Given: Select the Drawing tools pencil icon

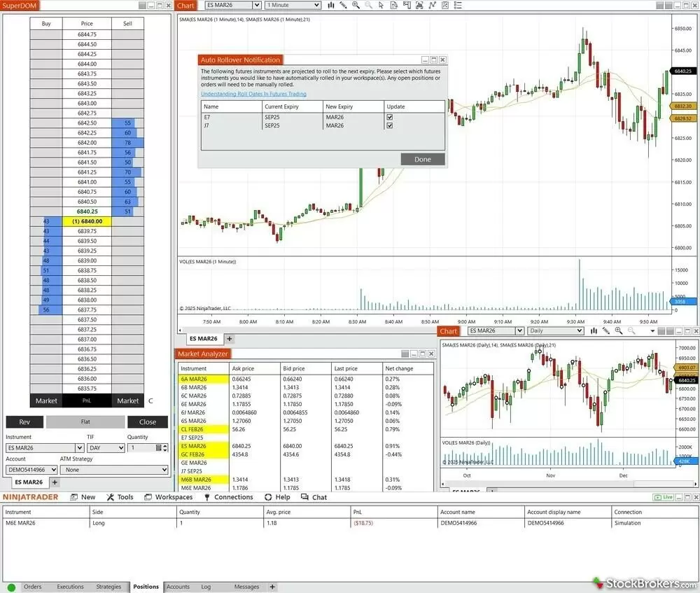Looking at the screenshot, I should coord(343,5).
